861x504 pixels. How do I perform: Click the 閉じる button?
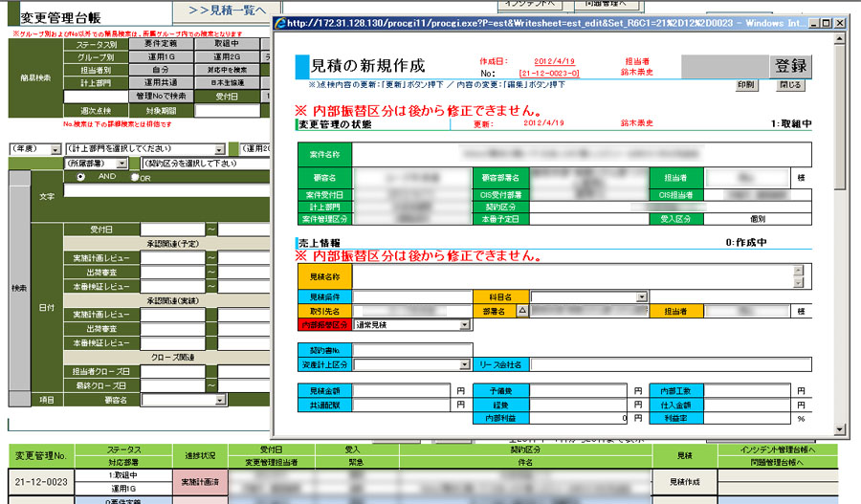pyautogui.click(x=791, y=85)
